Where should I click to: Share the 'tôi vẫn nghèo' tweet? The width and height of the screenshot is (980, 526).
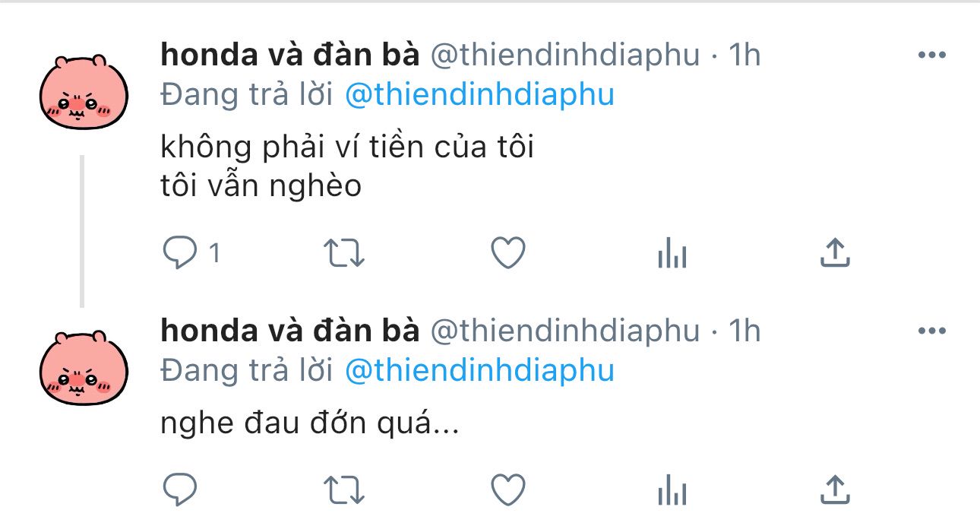coord(835,252)
